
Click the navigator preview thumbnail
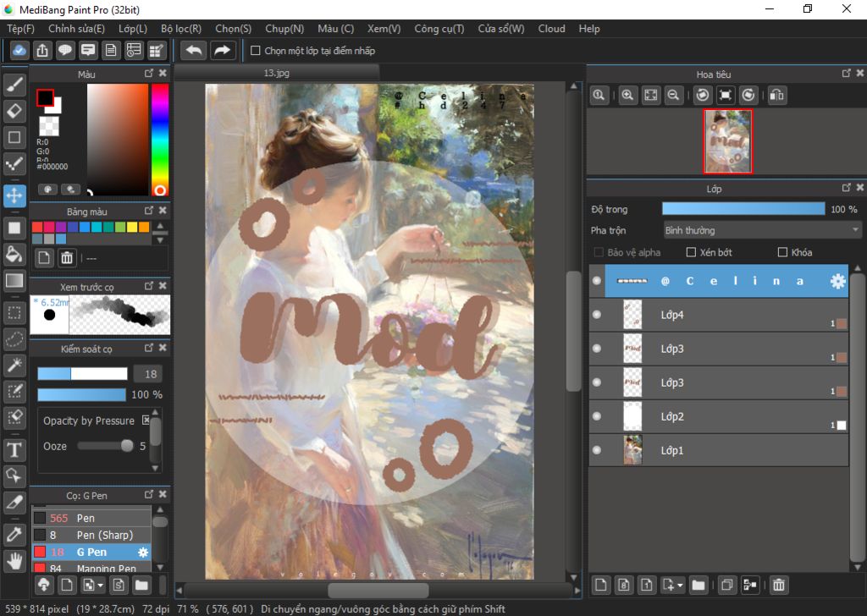pos(727,141)
